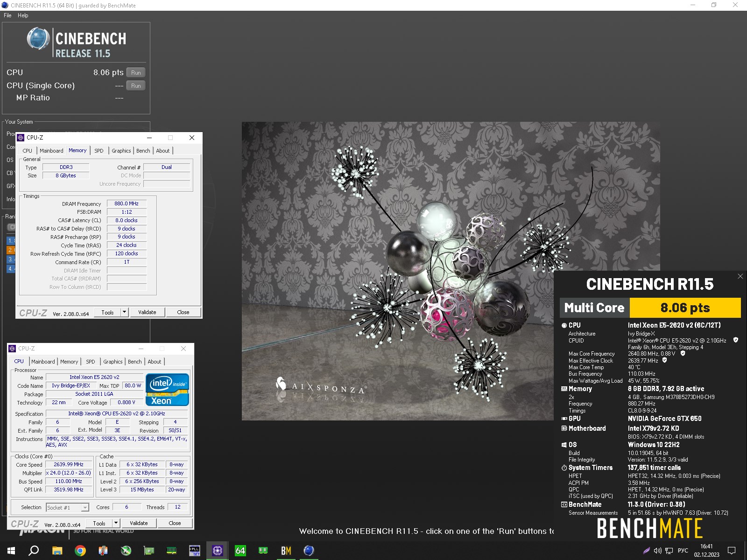Screen dimensions: 747x560
Task: Launch Google Chrome from the taskbar
Action: tap(80, 551)
